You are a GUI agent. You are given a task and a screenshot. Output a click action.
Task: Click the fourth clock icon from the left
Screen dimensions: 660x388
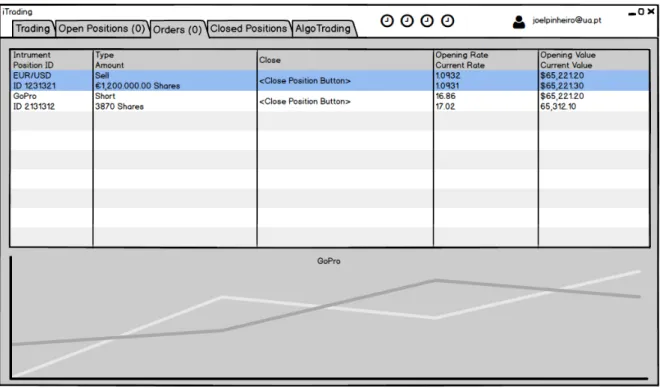[x=447, y=21]
